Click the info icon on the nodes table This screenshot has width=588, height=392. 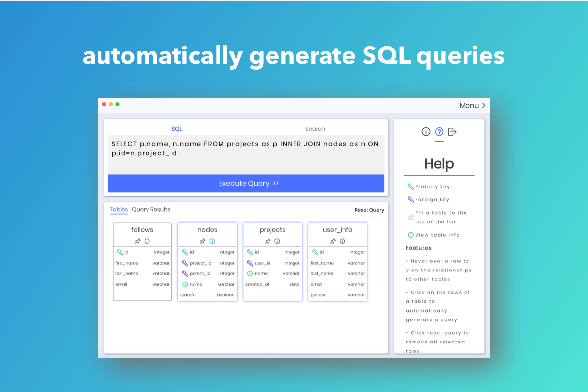(x=212, y=241)
